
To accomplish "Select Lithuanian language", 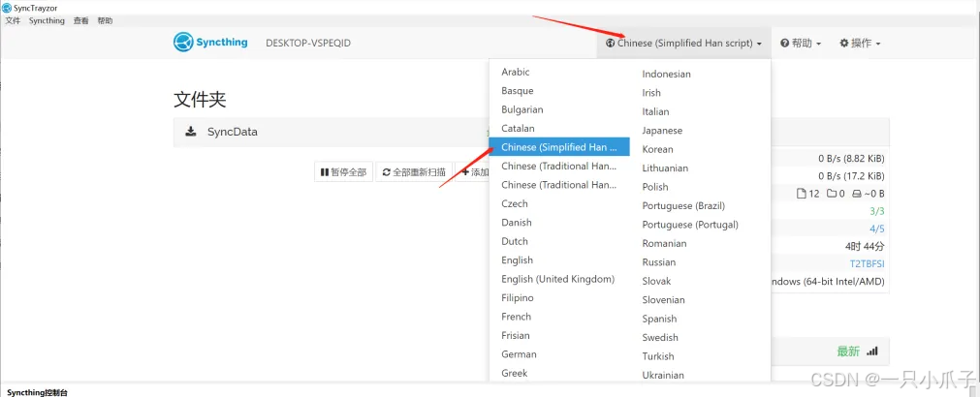I will coord(700,168).
